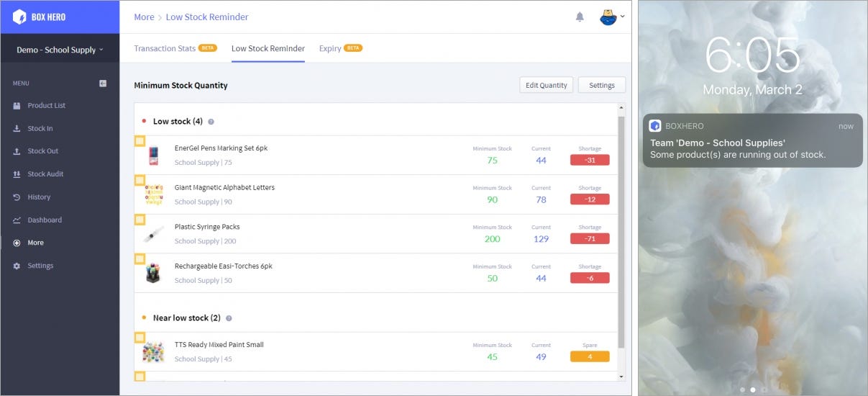This screenshot has width=868, height=396.
Task: Click yellow tag icon on Giant Magnetic Alphabet row
Action: pyautogui.click(x=140, y=180)
